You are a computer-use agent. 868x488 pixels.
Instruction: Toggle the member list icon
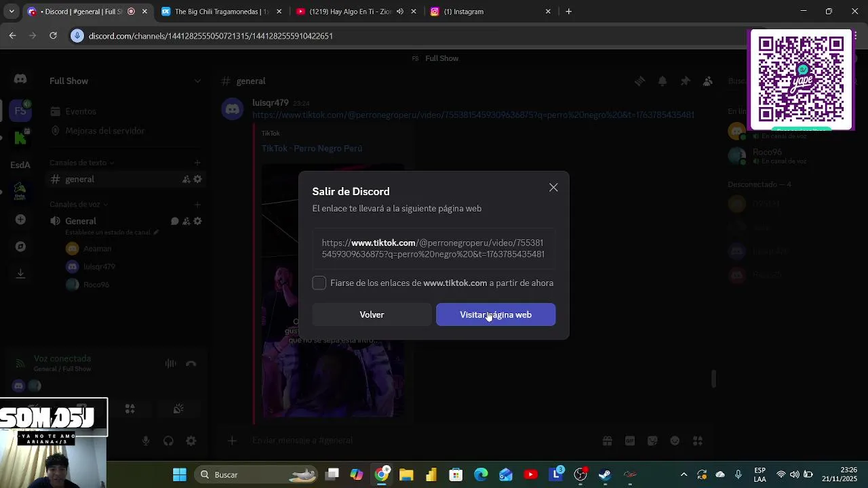(x=708, y=81)
